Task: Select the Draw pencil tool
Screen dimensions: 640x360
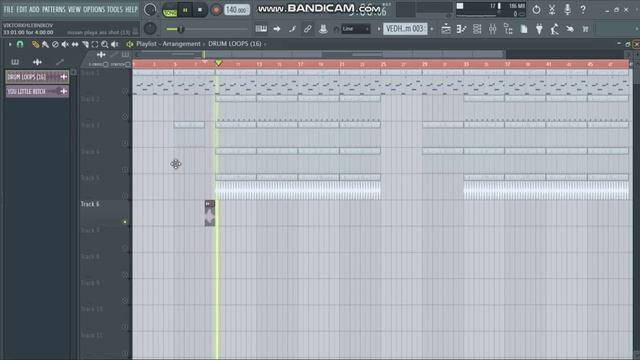Action: (36, 44)
